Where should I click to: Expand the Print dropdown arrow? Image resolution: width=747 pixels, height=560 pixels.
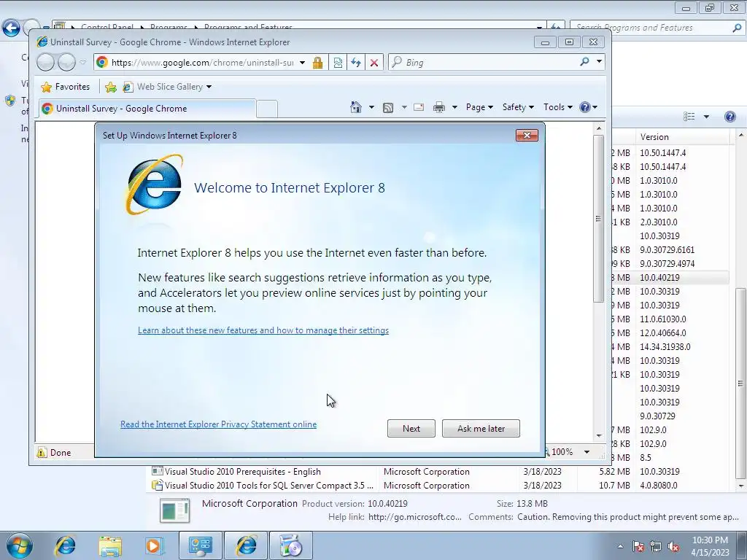click(454, 107)
